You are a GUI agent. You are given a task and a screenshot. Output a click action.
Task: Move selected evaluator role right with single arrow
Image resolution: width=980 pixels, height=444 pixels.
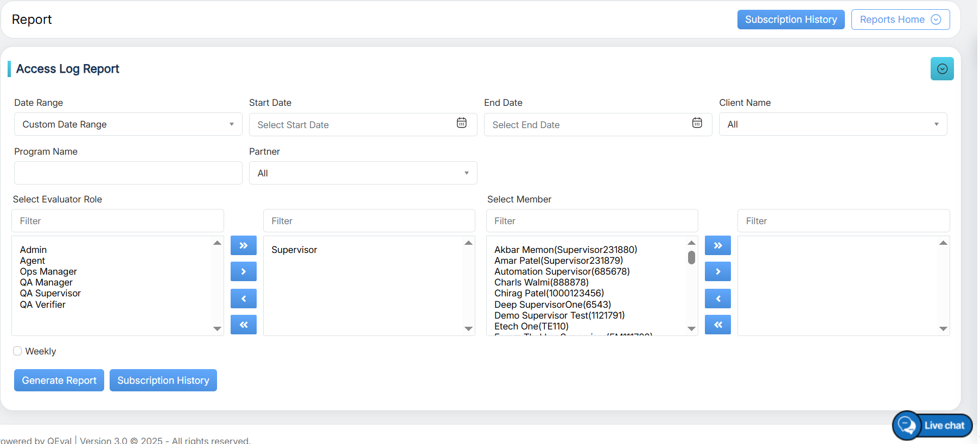pos(243,271)
